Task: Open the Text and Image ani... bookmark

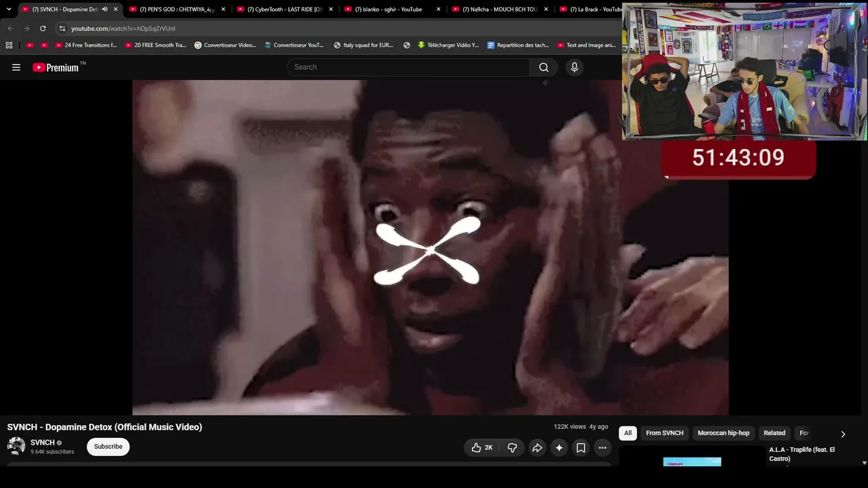Action: click(587, 45)
